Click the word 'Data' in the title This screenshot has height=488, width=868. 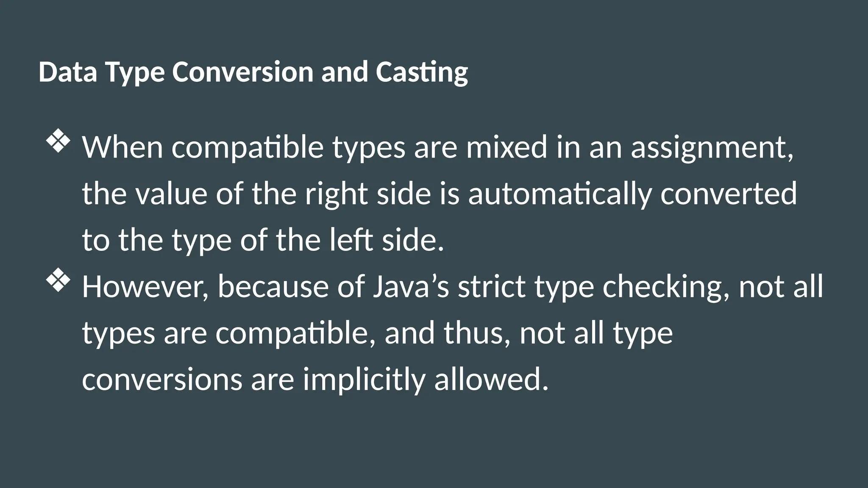point(68,72)
